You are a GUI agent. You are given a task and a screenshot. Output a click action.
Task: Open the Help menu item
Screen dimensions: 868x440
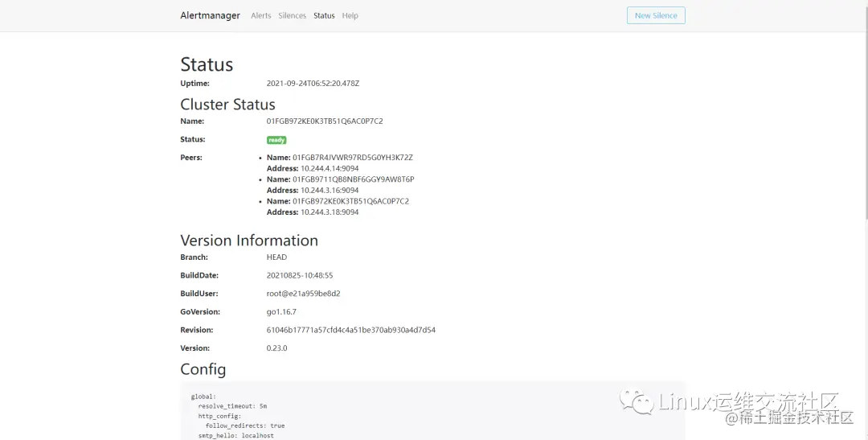[350, 15]
